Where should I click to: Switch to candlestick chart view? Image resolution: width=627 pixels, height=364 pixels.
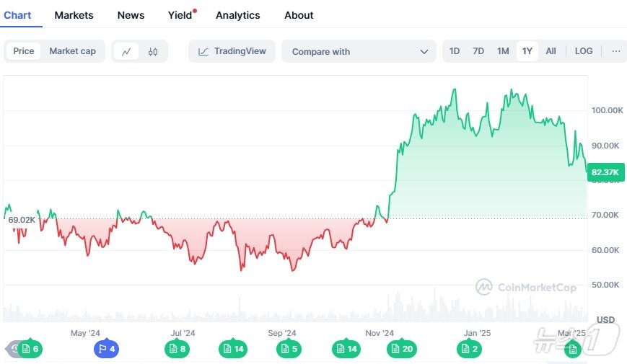click(152, 51)
